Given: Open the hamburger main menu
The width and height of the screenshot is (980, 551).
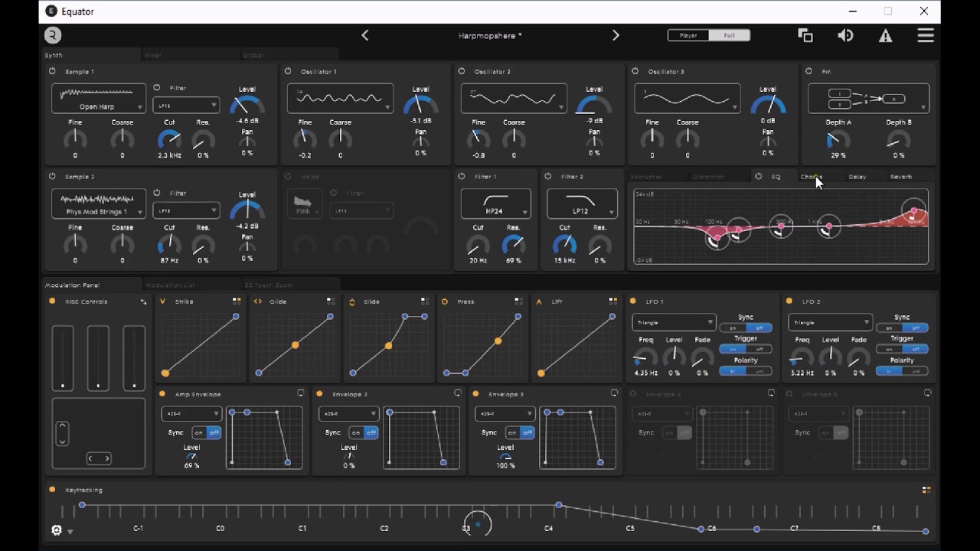Looking at the screenshot, I should 926,35.
